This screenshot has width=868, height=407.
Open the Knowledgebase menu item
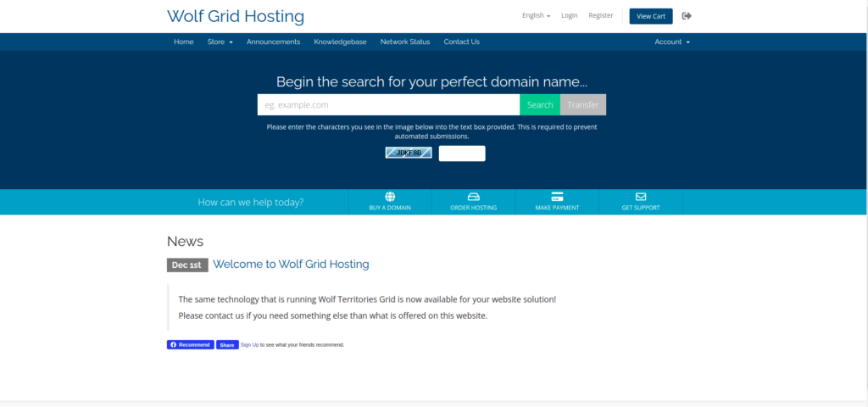pos(340,42)
